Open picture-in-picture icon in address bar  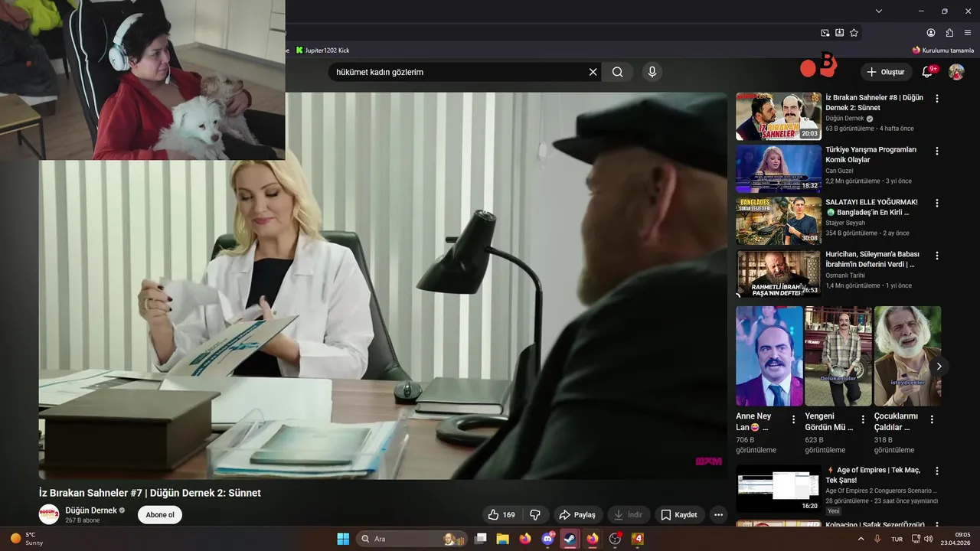(x=825, y=33)
